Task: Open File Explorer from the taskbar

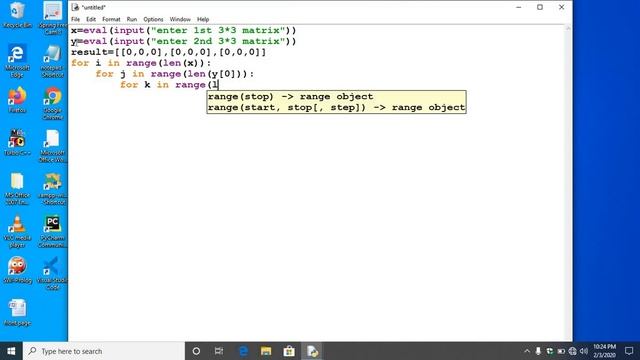Action: pos(266,351)
